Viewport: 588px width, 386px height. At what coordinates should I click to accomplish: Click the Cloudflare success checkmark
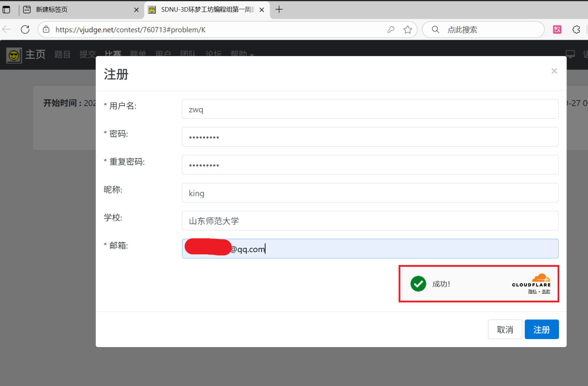pos(418,284)
